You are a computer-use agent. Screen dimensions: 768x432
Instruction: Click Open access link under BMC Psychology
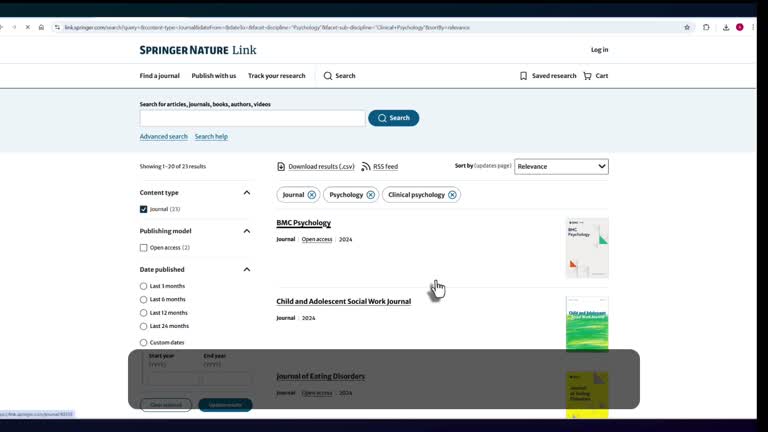[317, 240]
